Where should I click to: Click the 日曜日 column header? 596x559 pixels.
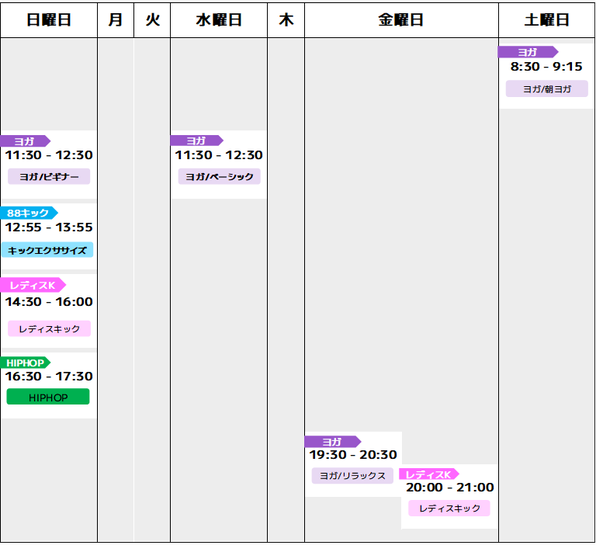49,20
